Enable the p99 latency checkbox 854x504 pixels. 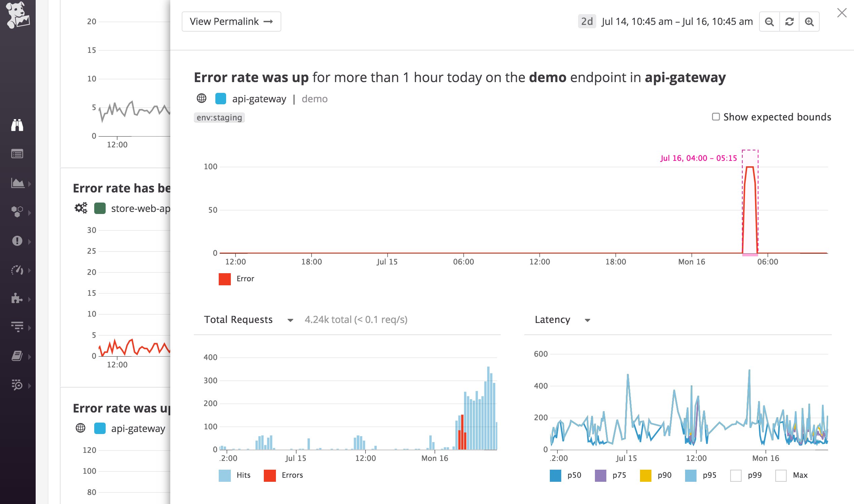pos(736,475)
